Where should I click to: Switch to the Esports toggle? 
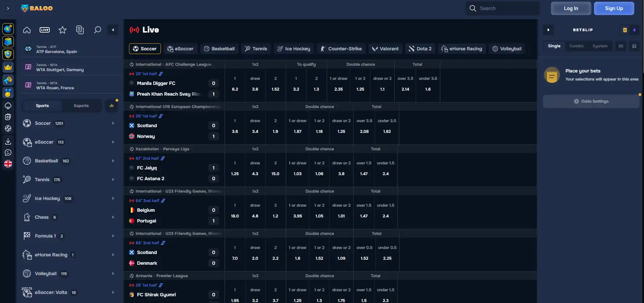pos(81,106)
